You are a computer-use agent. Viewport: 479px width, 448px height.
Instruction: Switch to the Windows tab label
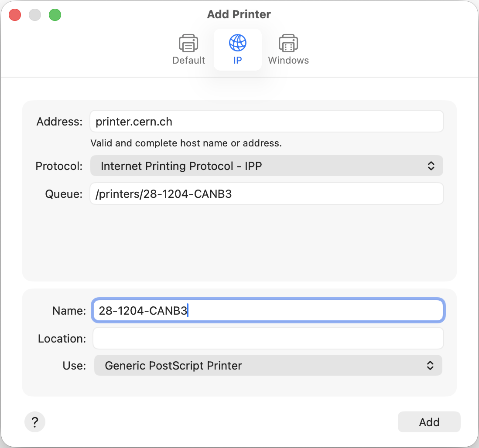pos(288,61)
